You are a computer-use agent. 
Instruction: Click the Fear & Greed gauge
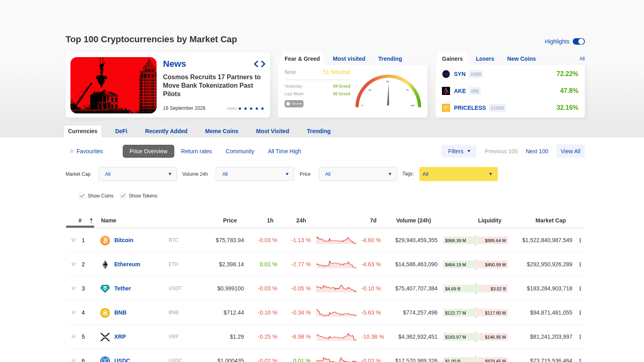click(x=388, y=91)
